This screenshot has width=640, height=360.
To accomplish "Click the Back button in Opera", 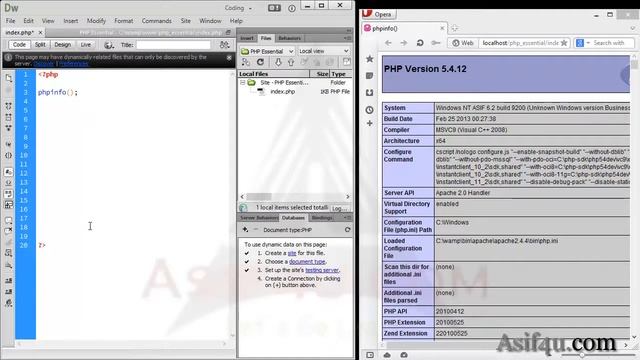I will point(388,43).
